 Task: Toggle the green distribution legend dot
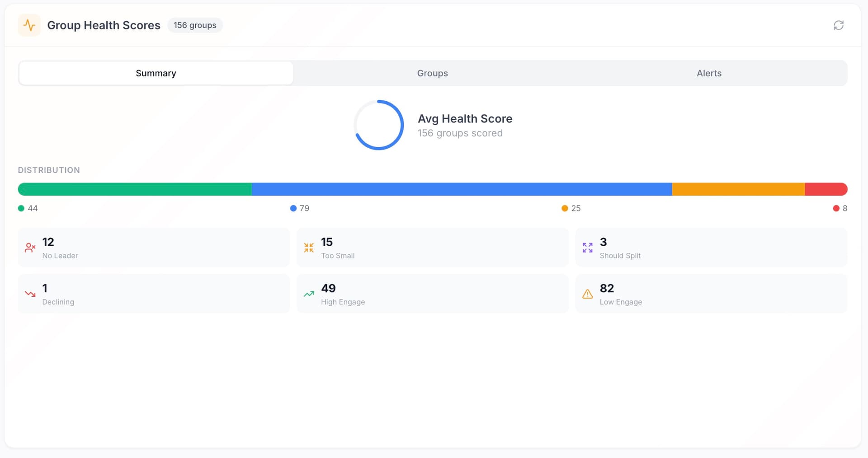[20, 208]
